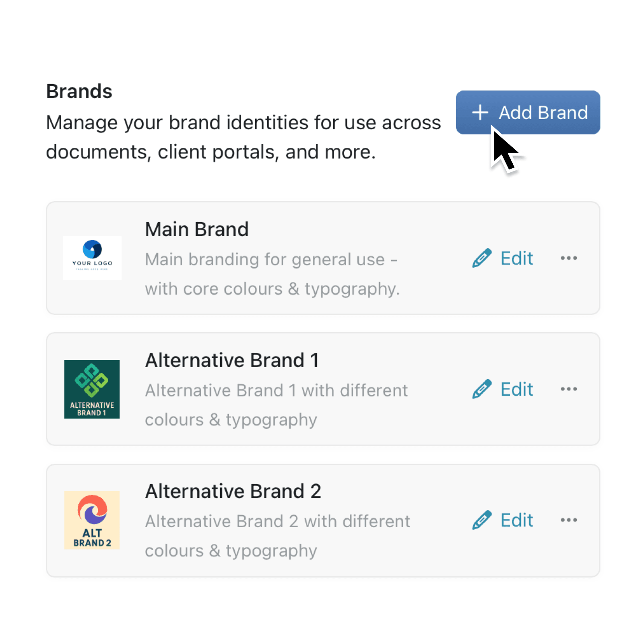This screenshot has height=644, width=644.
Task: Click the Edit link for Main Brand
Action: 516,258
